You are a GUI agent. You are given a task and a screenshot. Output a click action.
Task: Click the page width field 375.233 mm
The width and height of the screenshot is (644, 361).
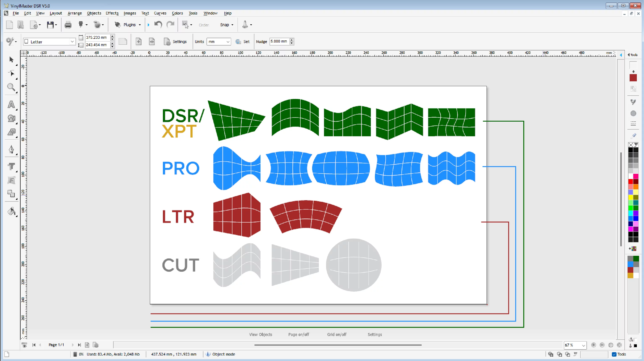pyautogui.click(x=97, y=38)
